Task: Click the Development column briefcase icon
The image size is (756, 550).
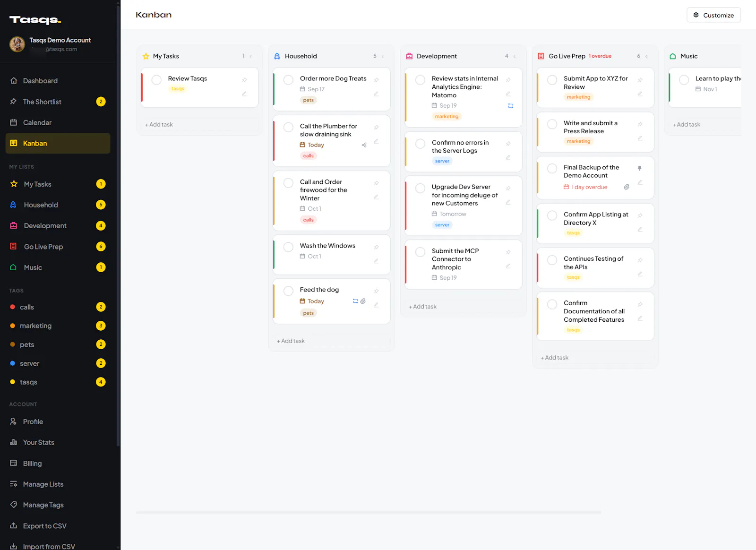Action: (x=409, y=56)
